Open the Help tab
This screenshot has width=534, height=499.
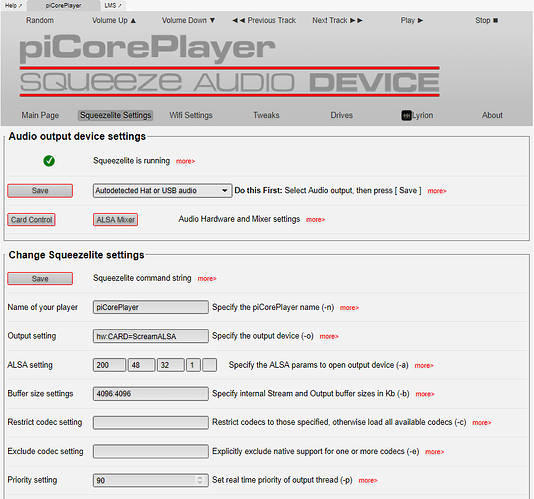[x=13, y=5]
